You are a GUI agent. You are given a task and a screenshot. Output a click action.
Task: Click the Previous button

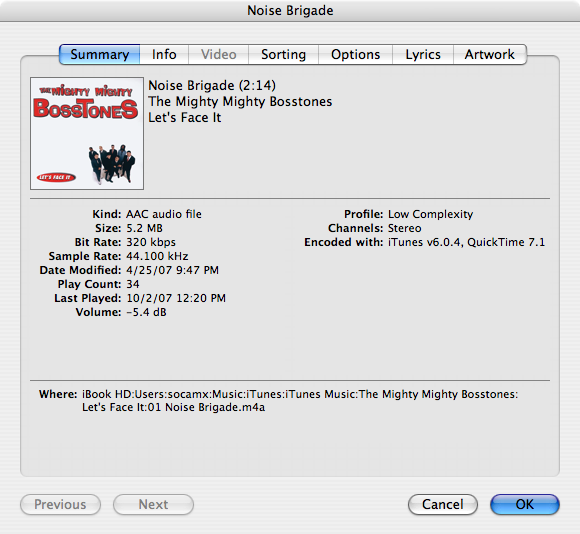pyautogui.click(x=60, y=504)
